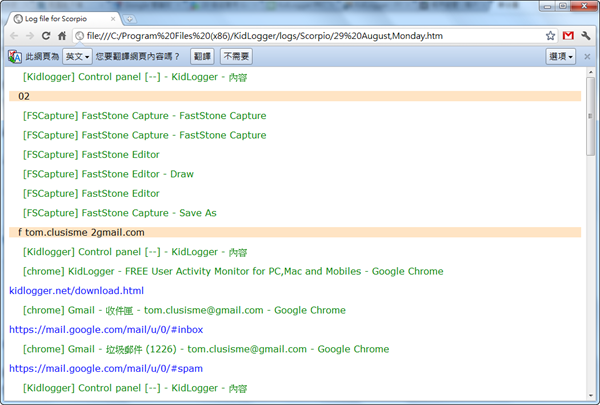Image resolution: width=600 pixels, height=405 pixels.
Task: Click the Google Translate bar icon
Action: [x=14, y=57]
